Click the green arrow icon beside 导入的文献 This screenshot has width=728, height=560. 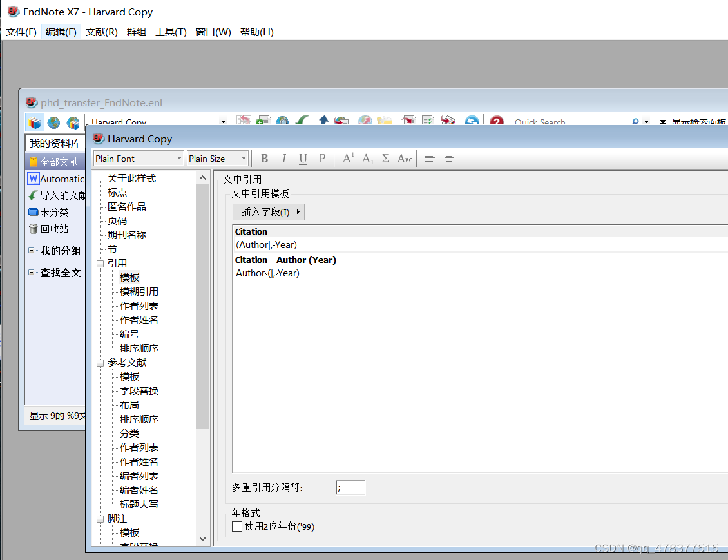pos(34,195)
